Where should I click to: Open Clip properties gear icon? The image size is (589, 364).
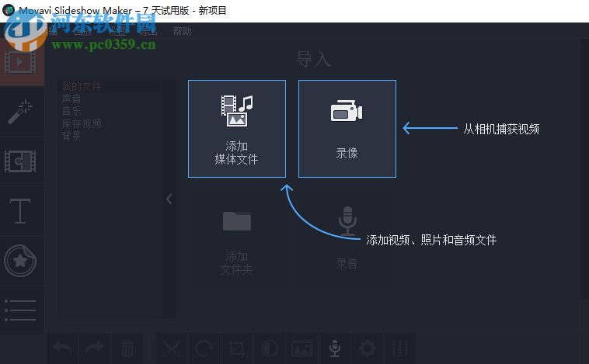(x=368, y=348)
